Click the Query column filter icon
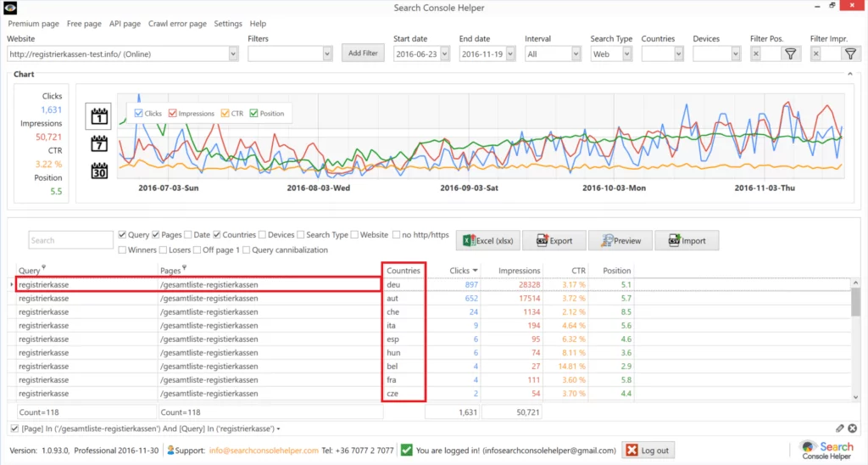This screenshot has height=465, width=868. (44, 267)
